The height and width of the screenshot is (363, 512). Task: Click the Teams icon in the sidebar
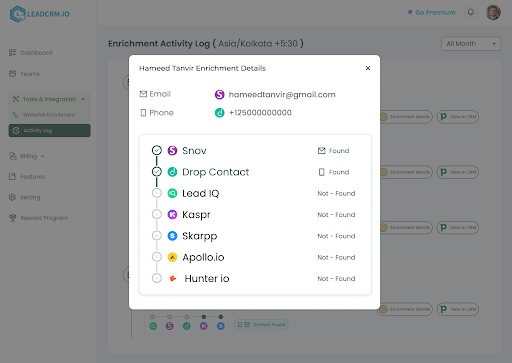pyautogui.click(x=12, y=74)
